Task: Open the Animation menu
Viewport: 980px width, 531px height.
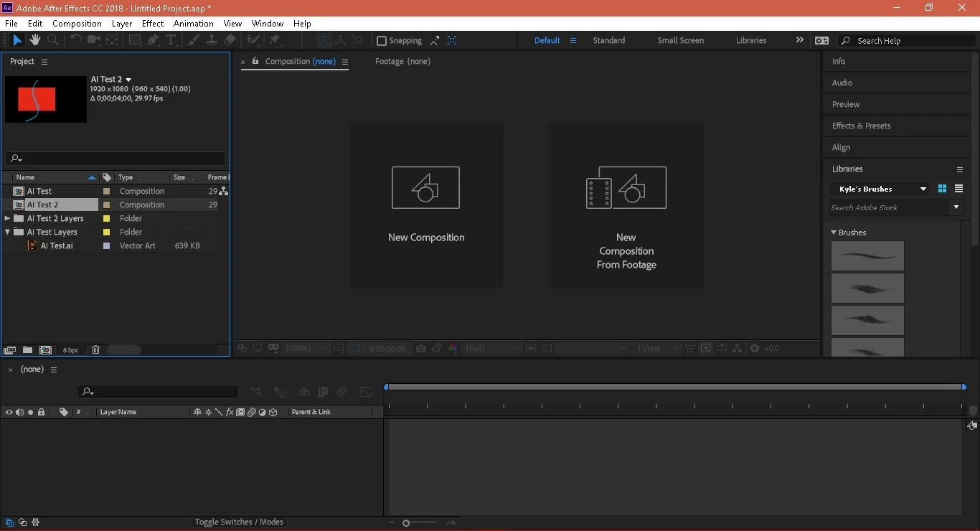Action: (x=194, y=24)
